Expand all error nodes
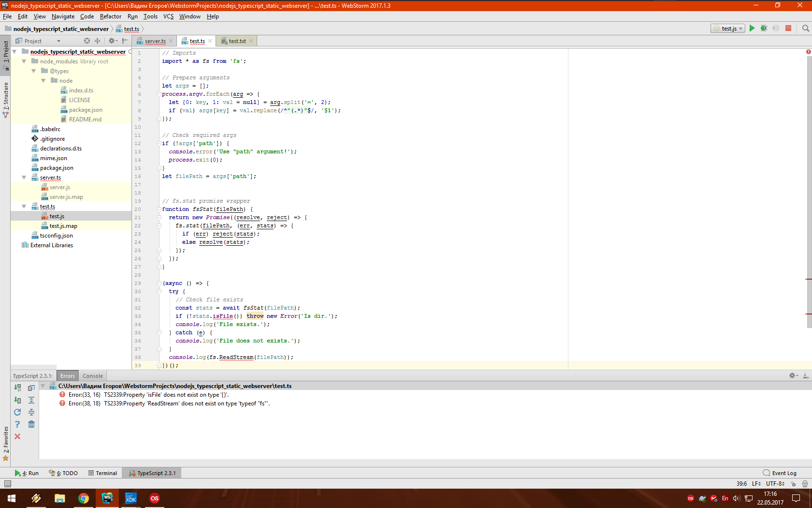Screen dimensions: 812x508 click(x=31, y=400)
